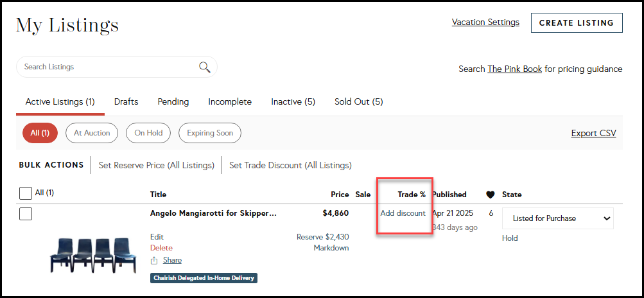Click the CREATE LISTING button

[577, 22]
